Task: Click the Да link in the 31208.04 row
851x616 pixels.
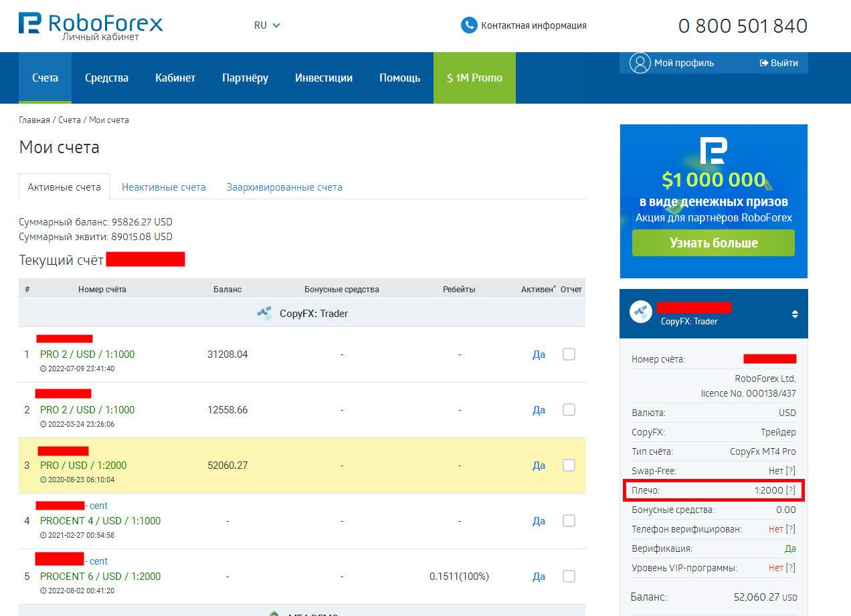Action: point(539,354)
